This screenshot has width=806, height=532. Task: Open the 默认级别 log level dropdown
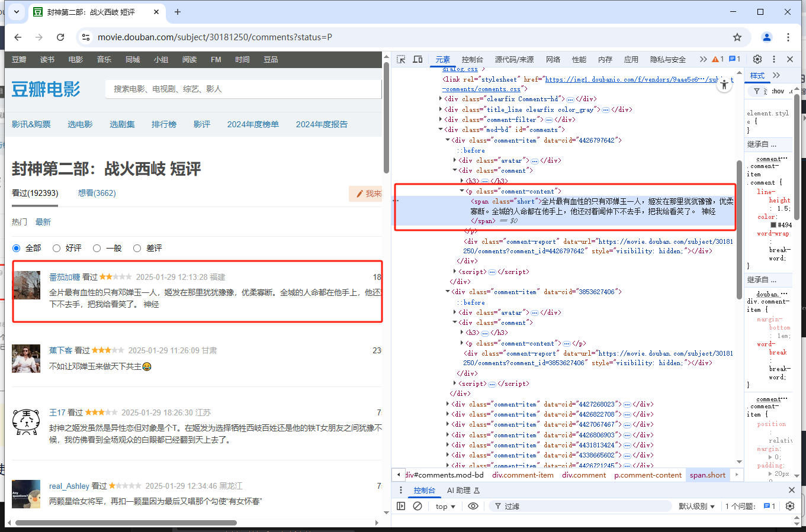coord(697,507)
